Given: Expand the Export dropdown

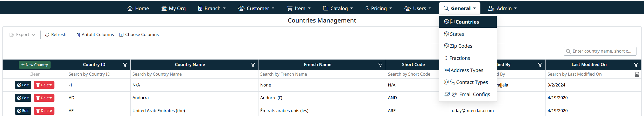Looking at the screenshot, I should (x=22, y=35).
